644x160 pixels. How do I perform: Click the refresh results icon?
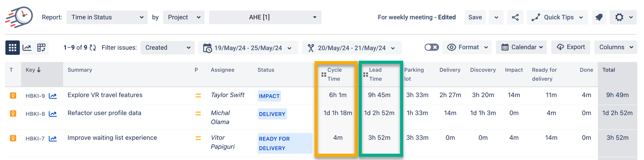(93, 48)
